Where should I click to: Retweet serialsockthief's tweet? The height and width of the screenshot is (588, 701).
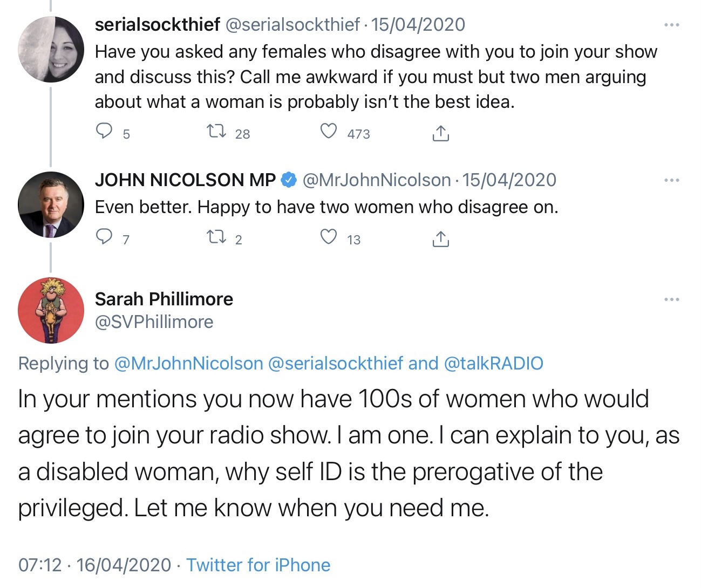coord(217,132)
